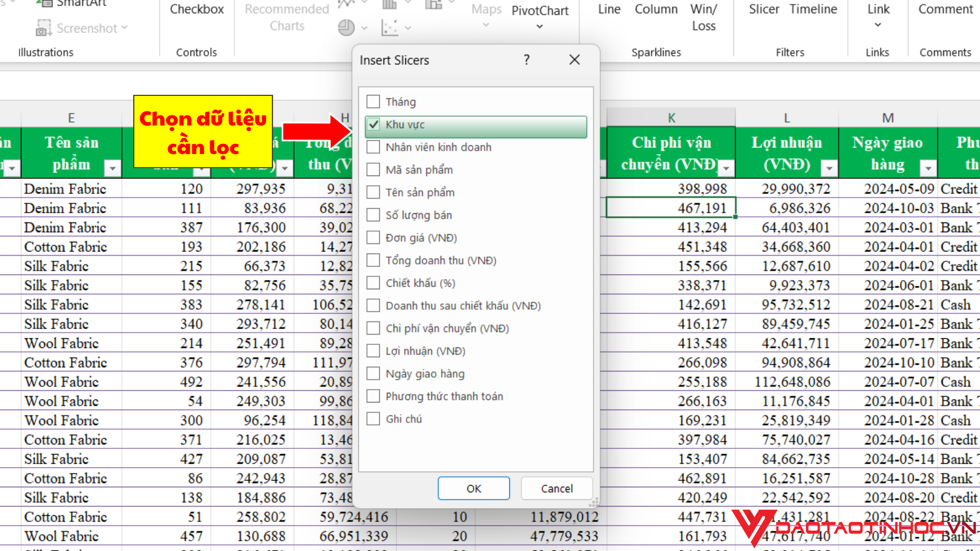Click OK to insert the slicer
The width and height of the screenshot is (980, 551).
tap(473, 488)
